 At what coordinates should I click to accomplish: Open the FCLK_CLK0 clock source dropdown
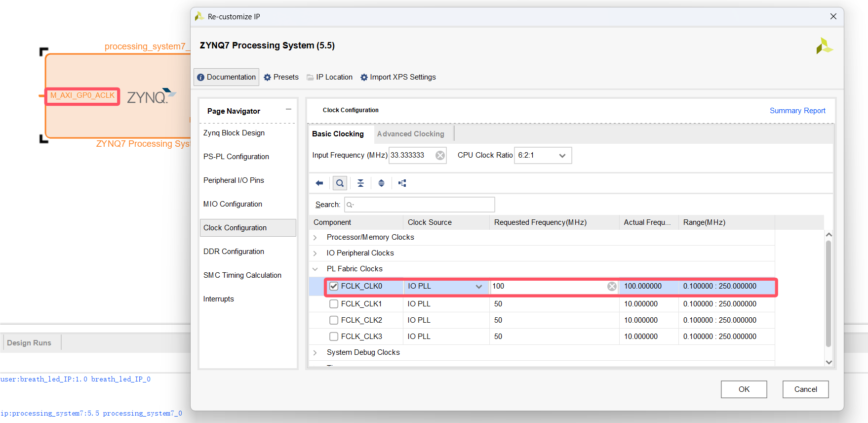pos(478,287)
